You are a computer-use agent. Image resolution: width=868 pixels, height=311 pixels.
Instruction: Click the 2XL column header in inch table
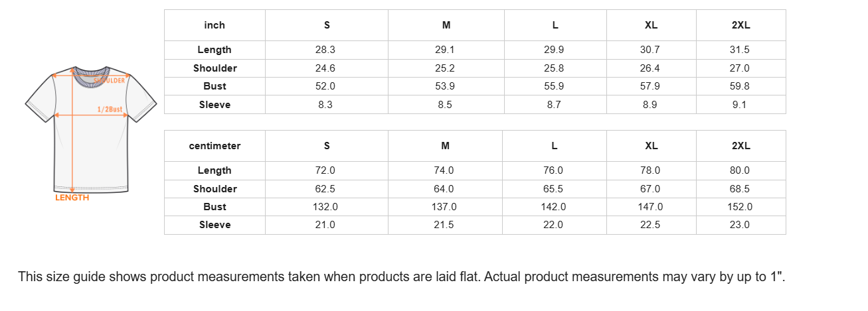coord(740,25)
